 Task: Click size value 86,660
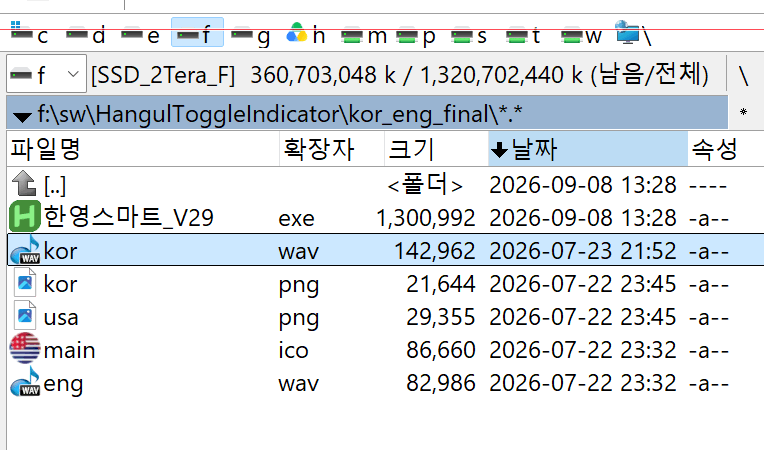coord(441,350)
